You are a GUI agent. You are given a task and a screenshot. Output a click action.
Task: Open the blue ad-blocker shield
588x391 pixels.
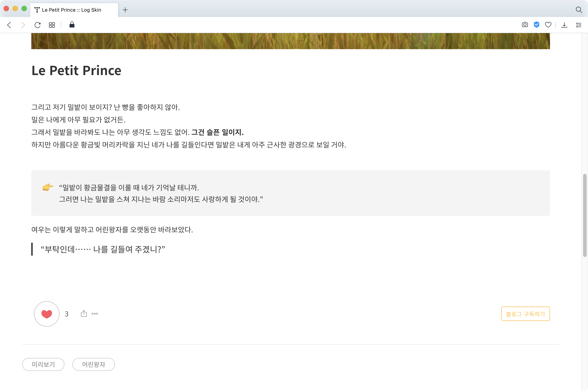coord(536,25)
